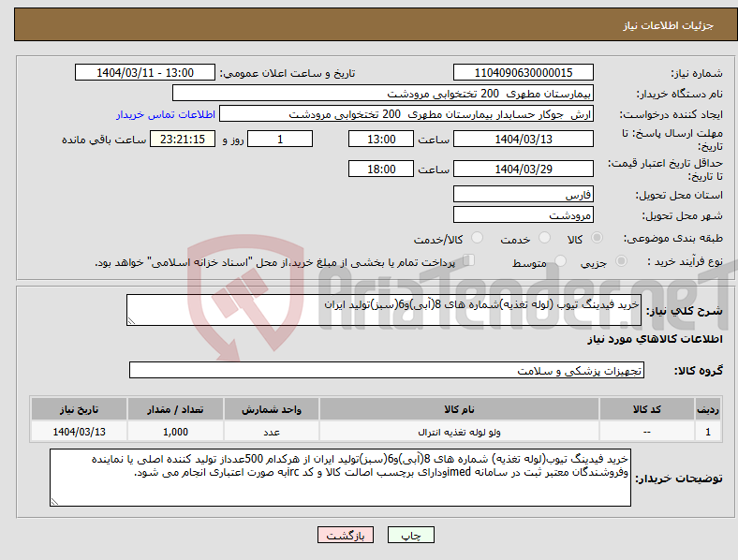This screenshot has height=560, width=738.
Task: Click the ساعت باقی مانده label
Action: point(104,140)
